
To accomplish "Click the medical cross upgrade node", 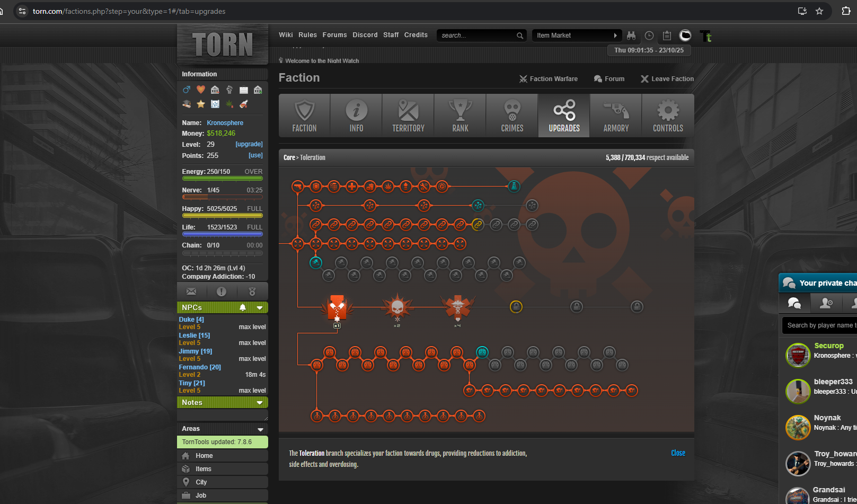I will point(352,187).
